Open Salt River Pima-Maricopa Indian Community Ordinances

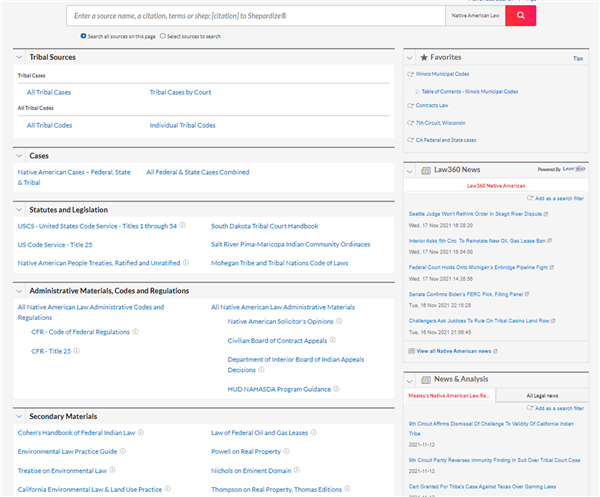[290, 244]
